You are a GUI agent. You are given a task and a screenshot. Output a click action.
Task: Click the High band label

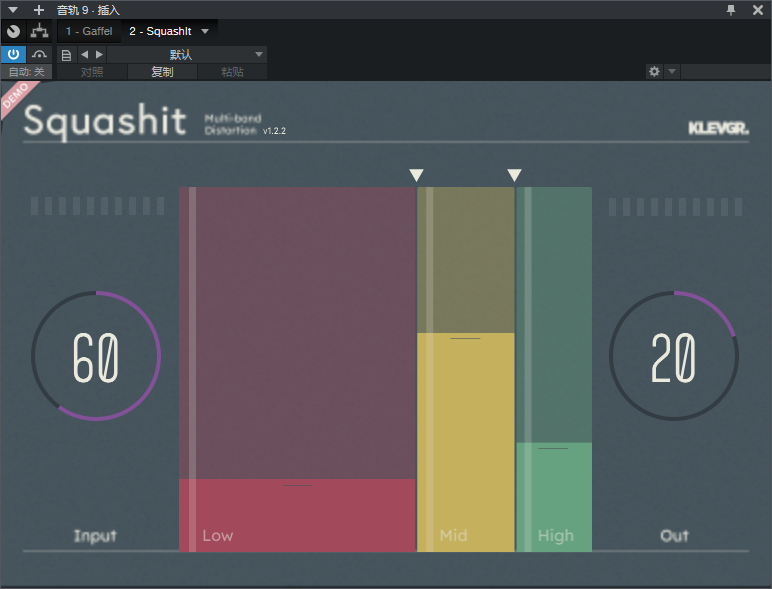556,535
